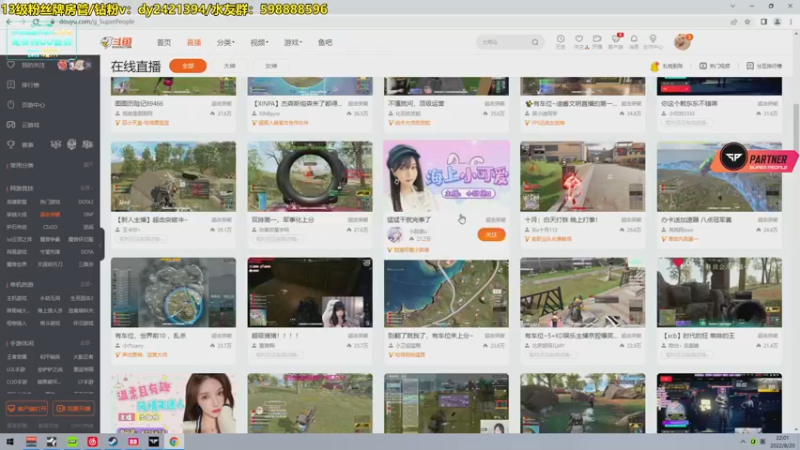Select the 女神 filter pill
Image resolution: width=800 pixels, height=450 pixels.
271,66
